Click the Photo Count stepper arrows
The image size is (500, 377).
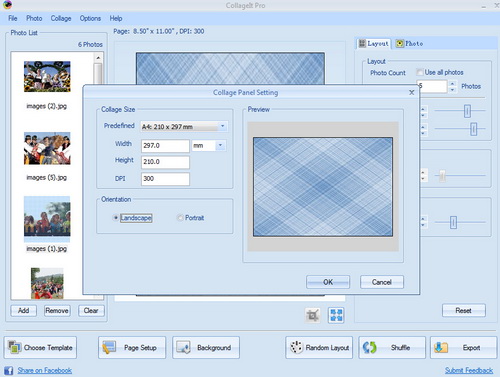coord(452,86)
